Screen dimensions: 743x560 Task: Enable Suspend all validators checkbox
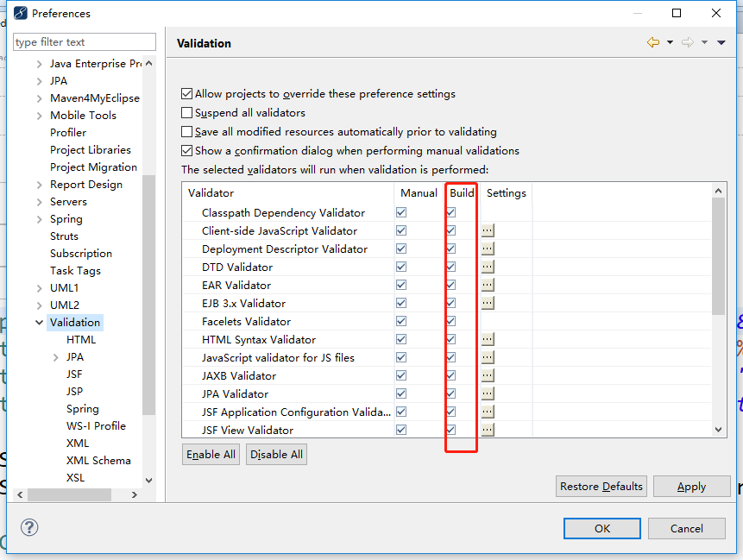point(186,112)
